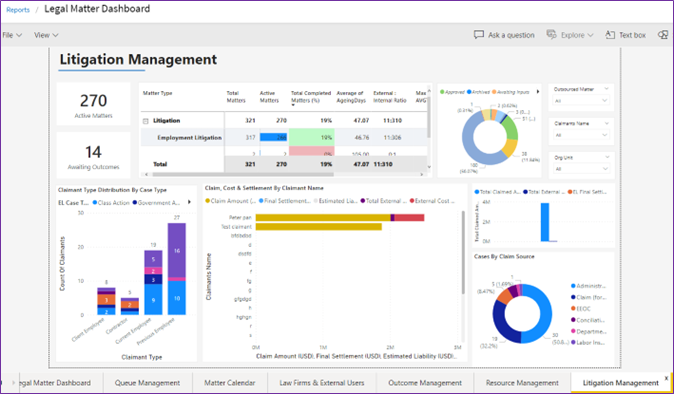Click the matter table scroll-right arrow

tap(422, 174)
